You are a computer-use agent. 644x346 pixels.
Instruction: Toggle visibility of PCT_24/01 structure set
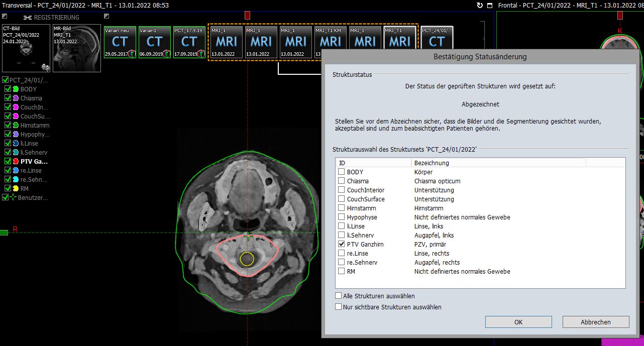click(x=6, y=80)
